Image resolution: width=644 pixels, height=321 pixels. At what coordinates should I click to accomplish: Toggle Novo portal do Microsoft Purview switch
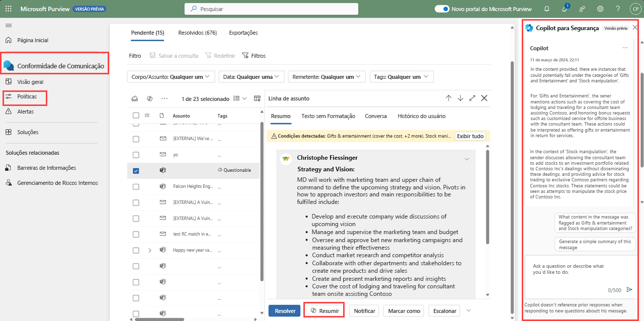pos(442,9)
